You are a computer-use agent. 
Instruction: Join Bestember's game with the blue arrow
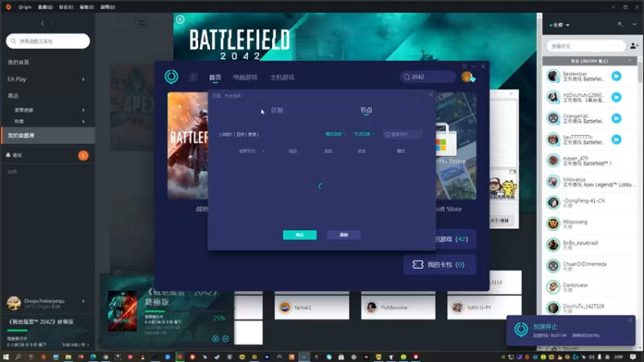click(x=616, y=76)
